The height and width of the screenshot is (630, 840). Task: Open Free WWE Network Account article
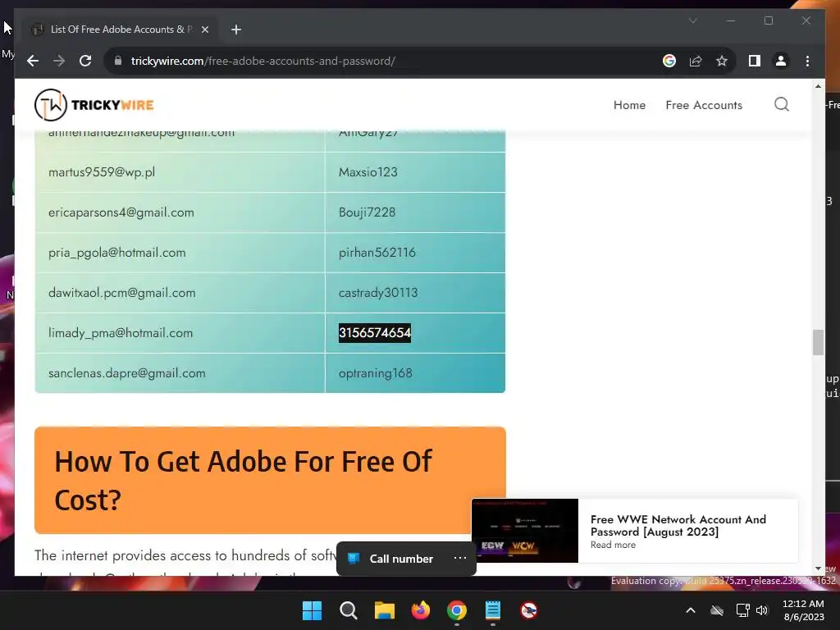click(678, 526)
